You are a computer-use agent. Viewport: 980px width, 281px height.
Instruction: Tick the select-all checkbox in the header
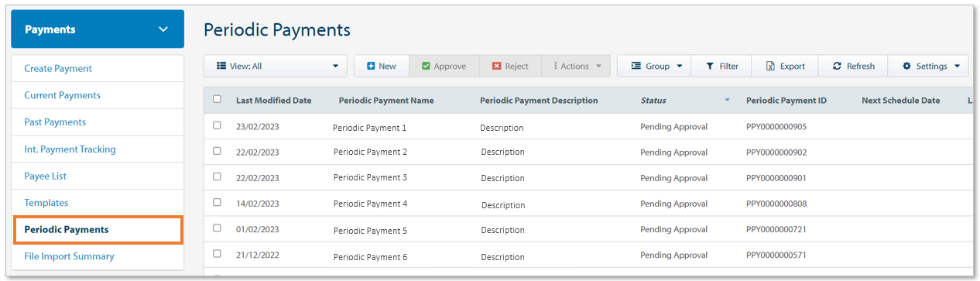click(217, 99)
